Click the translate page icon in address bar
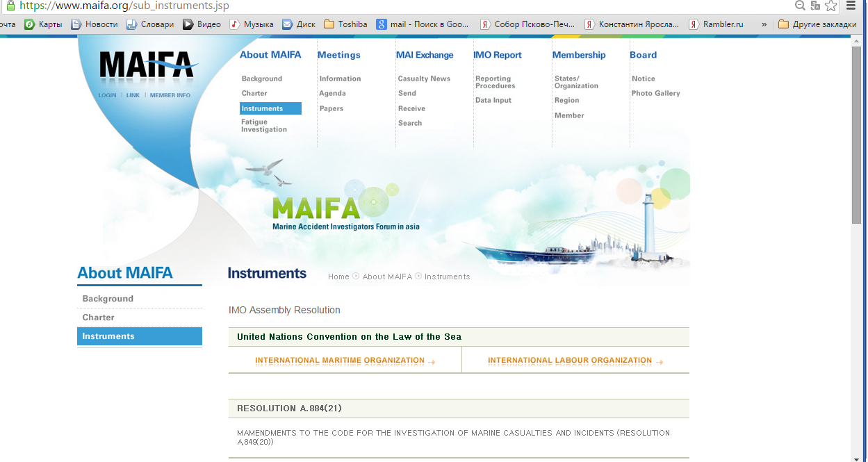The width and height of the screenshot is (868, 462). pos(816,6)
